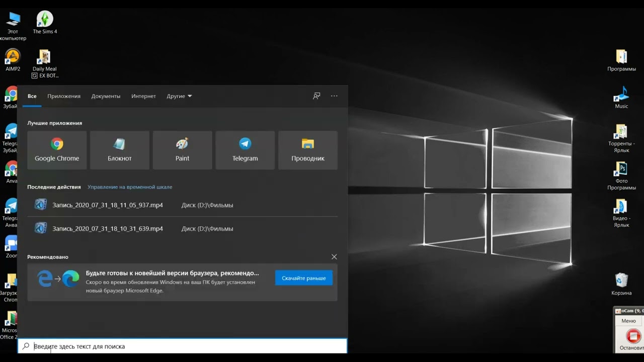This screenshot has width=644, height=362.
Task: Click the magnifier icon in search box
Action: 26,346
